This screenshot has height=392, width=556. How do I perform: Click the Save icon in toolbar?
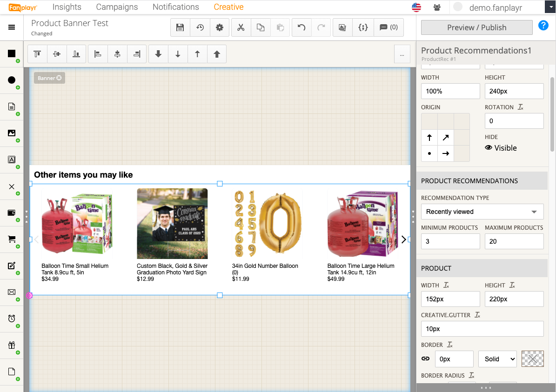coord(180,27)
